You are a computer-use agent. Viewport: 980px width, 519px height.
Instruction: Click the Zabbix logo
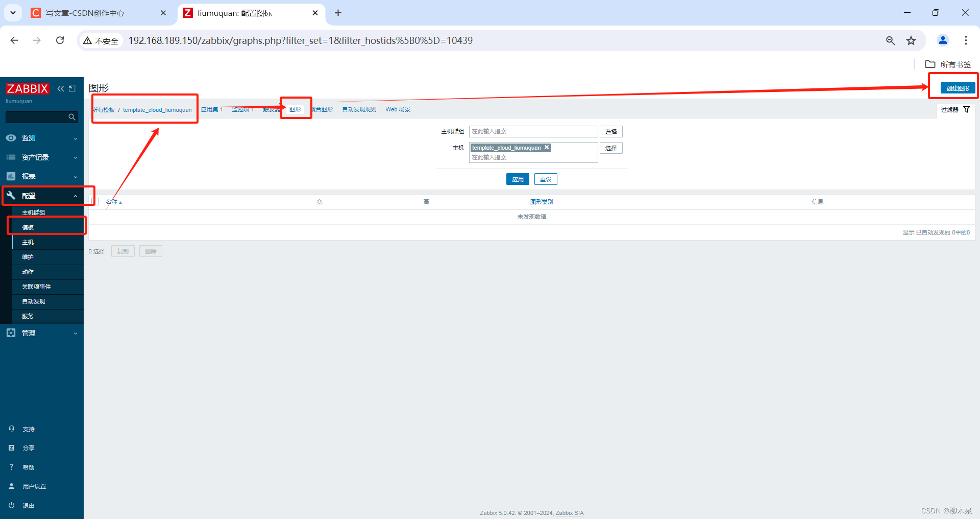coord(28,88)
